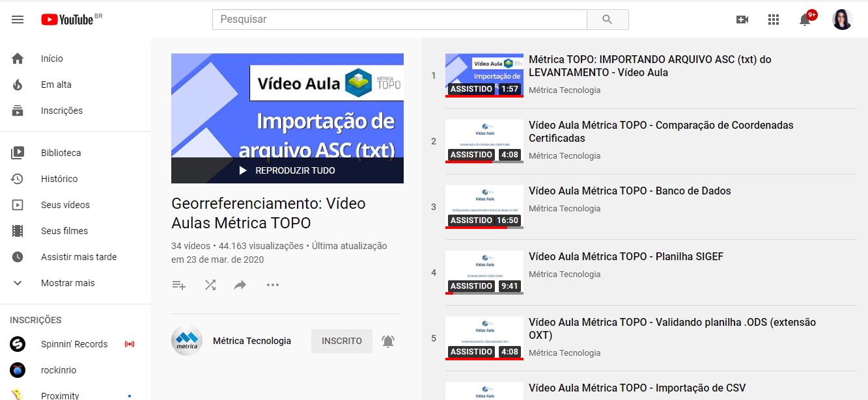Open the hamburger guide menu
Viewport: 868px width, 400px height.
point(18,20)
